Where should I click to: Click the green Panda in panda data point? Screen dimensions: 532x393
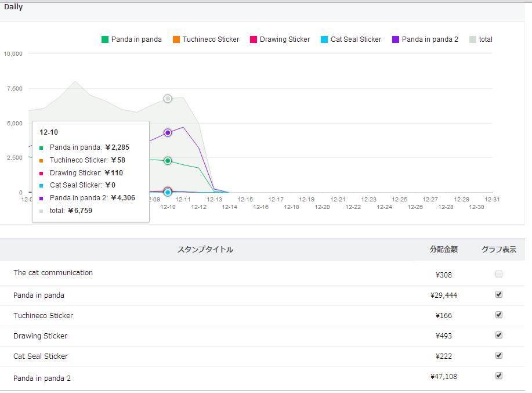pos(168,161)
